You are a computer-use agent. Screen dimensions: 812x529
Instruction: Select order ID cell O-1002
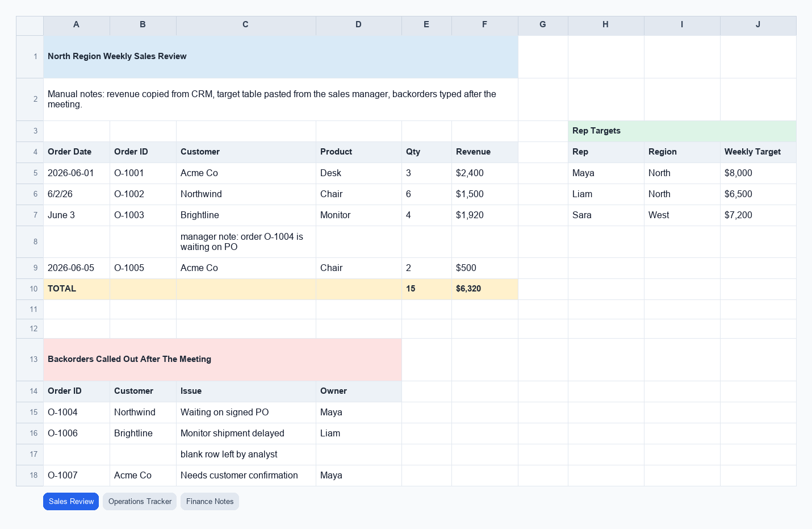point(143,194)
